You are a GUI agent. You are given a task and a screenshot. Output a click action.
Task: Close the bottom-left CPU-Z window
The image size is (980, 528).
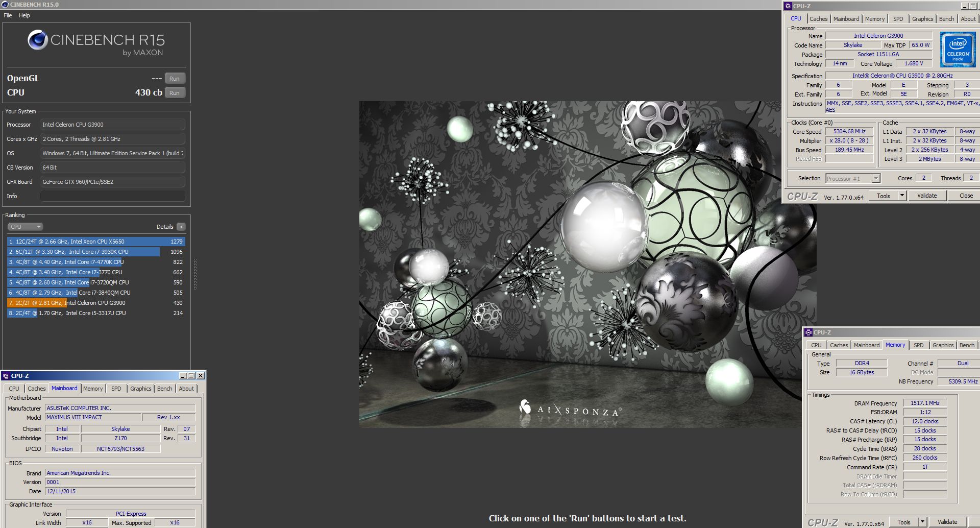point(201,376)
